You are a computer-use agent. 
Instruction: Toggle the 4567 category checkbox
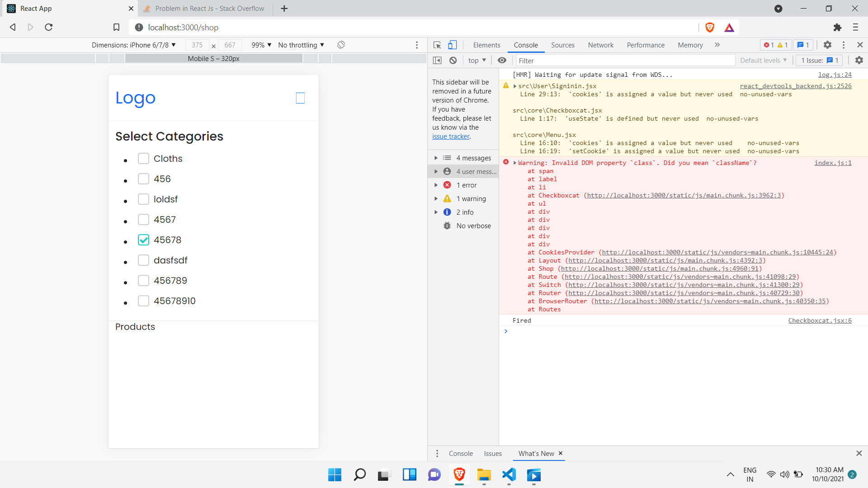click(x=144, y=219)
